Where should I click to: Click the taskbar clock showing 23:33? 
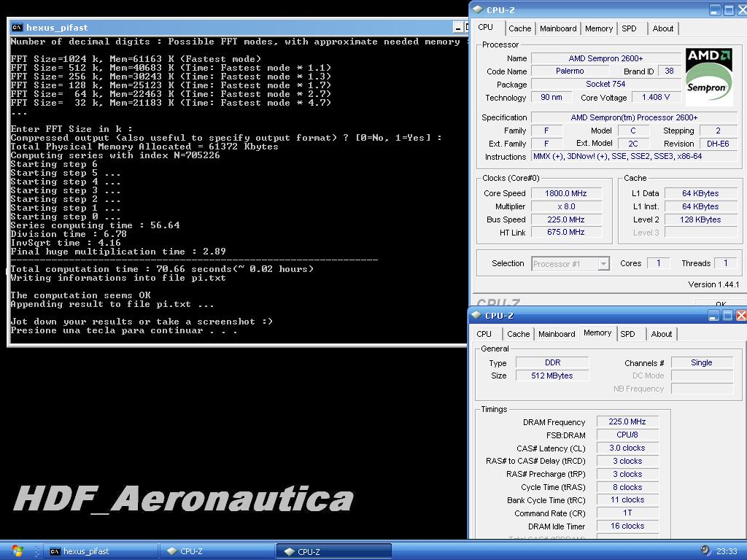coord(727,551)
